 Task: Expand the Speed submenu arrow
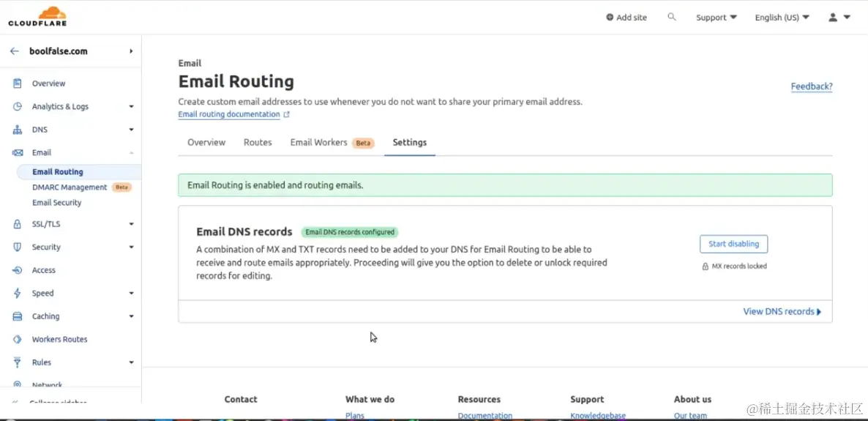point(131,293)
